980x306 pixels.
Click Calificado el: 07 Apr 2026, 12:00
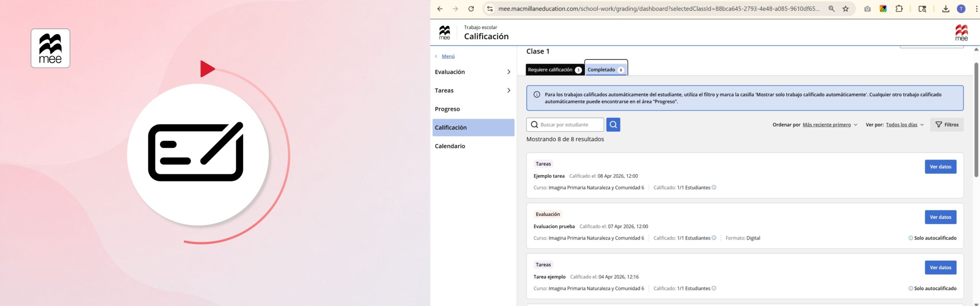(614, 226)
